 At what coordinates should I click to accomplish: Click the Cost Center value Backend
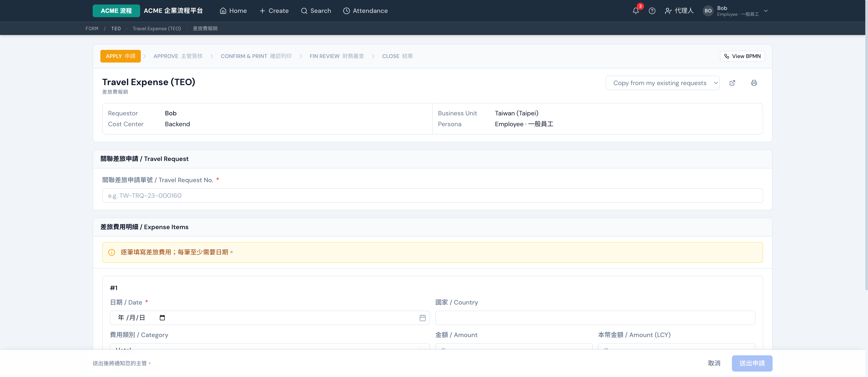[177, 124]
